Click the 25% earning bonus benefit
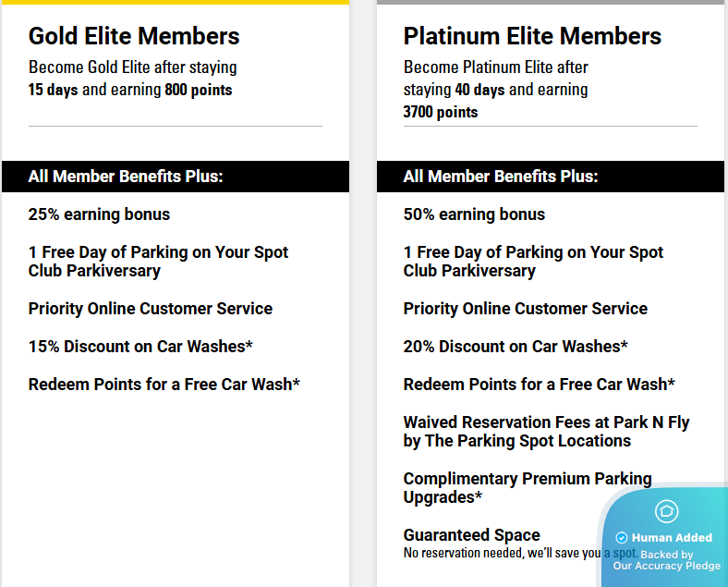The width and height of the screenshot is (728, 587). tap(99, 214)
